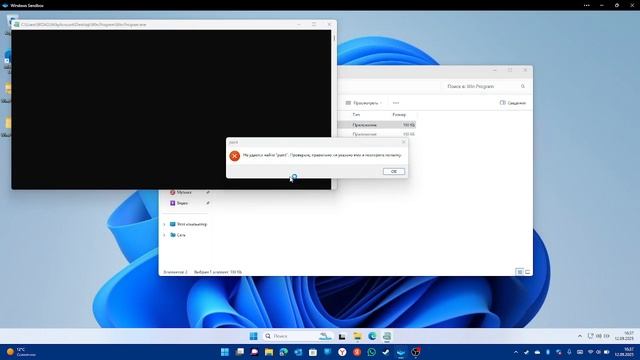Expand the Сеть tree arrow
The width and height of the screenshot is (640, 360).
pos(164,235)
